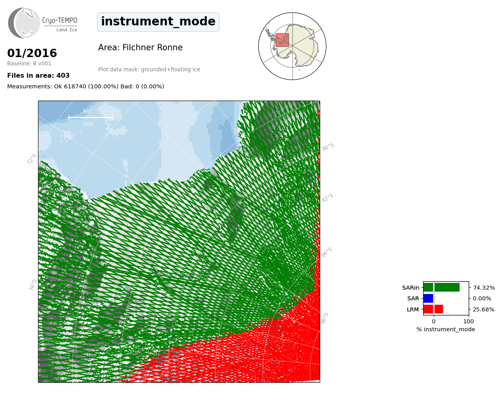The width and height of the screenshot is (504, 420).
Task: Click the red highlighted region on Antarctica inset
Action: (282, 40)
